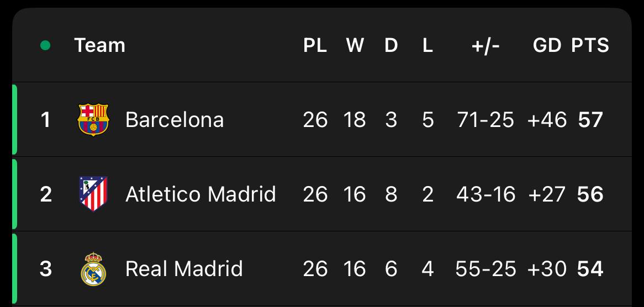Open Real Madrid team page
Viewport: 644px width, 307px height.
coord(184,269)
